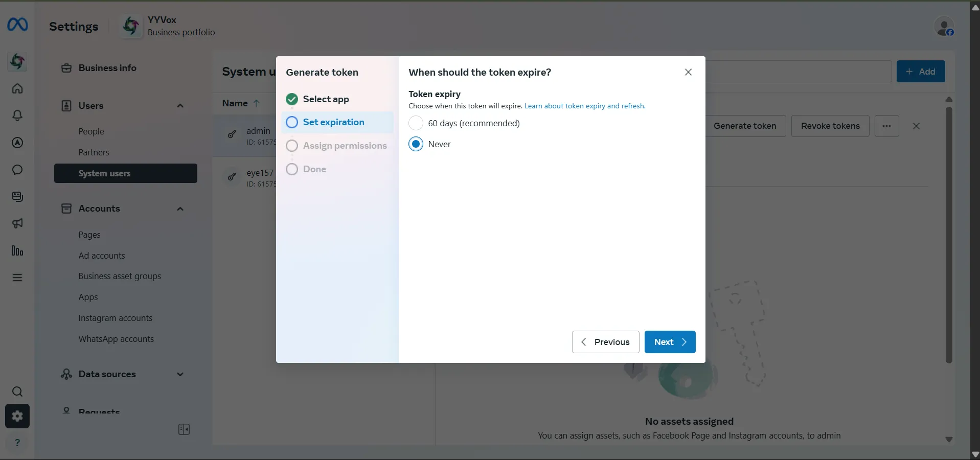
Task: Toggle the sidebar collapse panel icon
Action: click(184, 429)
